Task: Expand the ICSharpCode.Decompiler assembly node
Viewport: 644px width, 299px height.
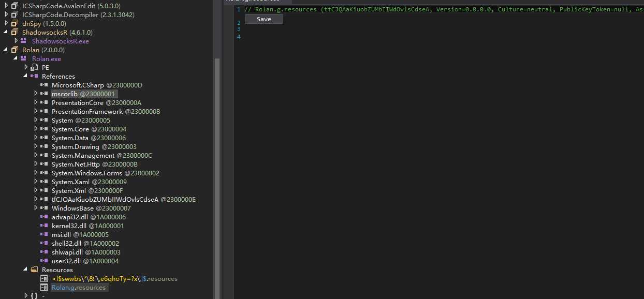Action: 6,14
